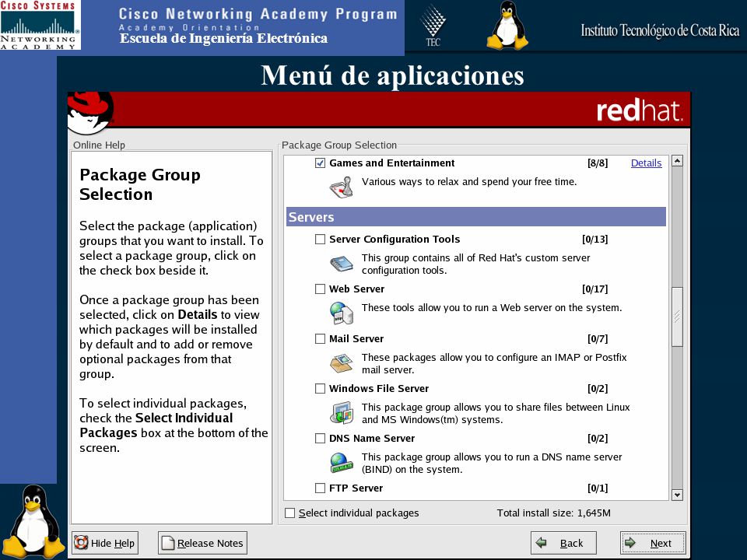This screenshot has height=560, width=747.
Task: Click the description mentioning IMAP or Postfix
Action: pos(495,363)
